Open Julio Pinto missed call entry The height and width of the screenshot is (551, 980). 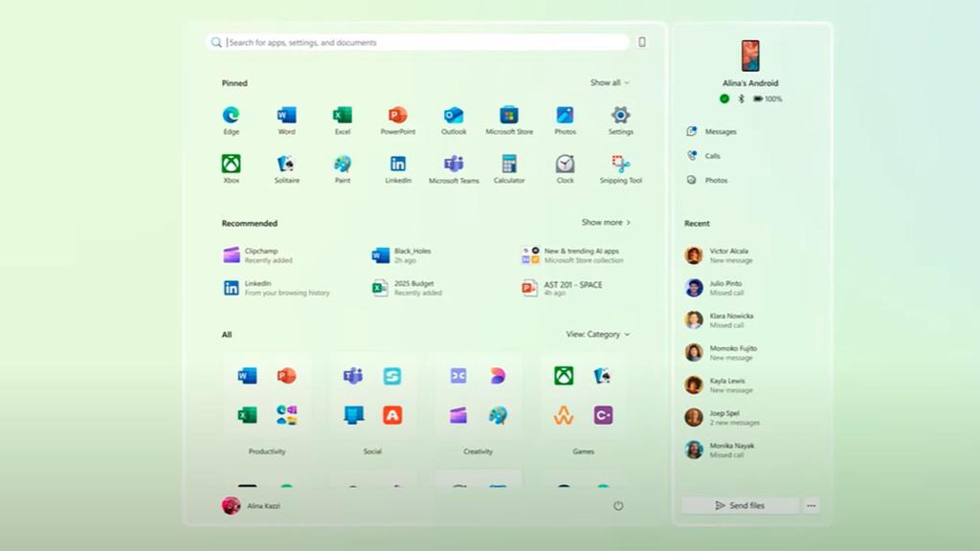point(714,287)
